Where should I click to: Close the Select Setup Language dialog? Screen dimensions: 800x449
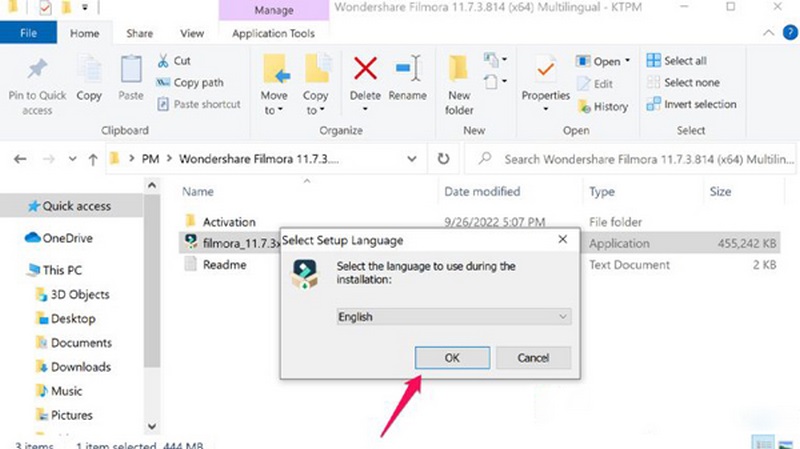562,239
